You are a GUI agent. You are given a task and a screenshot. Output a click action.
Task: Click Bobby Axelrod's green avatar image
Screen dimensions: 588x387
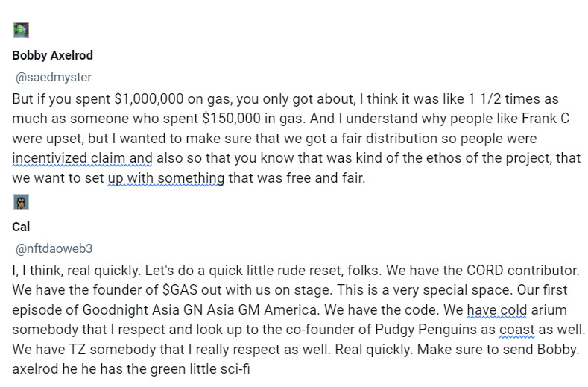(x=21, y=30)
